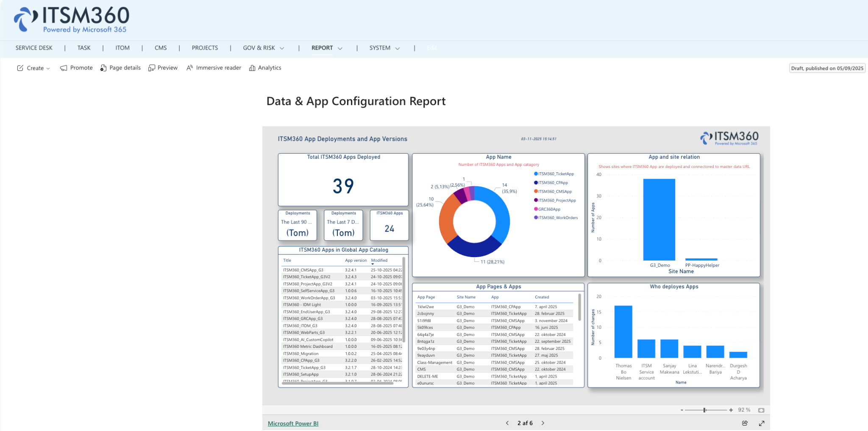Select ITSM360_CMSApp legend color dot

point(536,191)
